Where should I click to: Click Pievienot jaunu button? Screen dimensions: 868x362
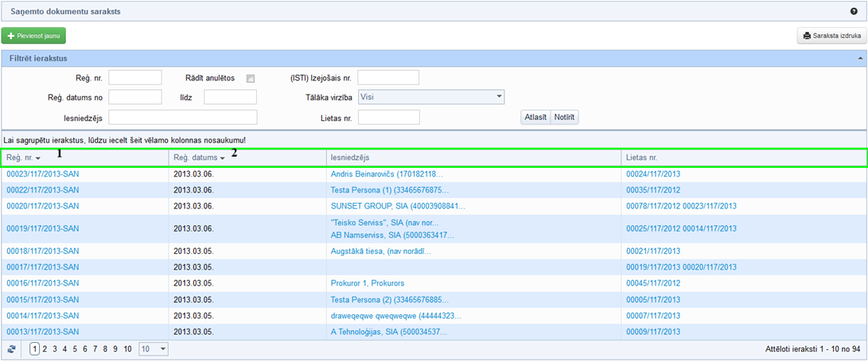click(x=33, y=36)
